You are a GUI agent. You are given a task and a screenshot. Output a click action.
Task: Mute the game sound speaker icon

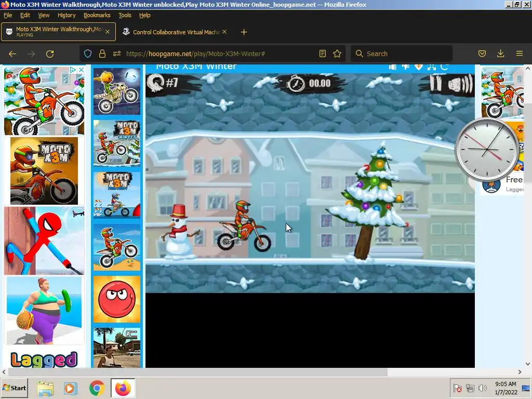coord(460,84)
